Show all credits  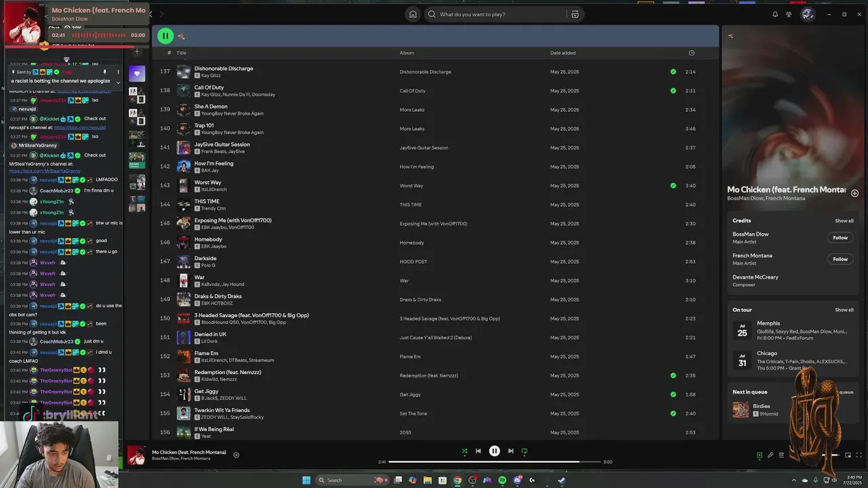(x=844, y=221)
